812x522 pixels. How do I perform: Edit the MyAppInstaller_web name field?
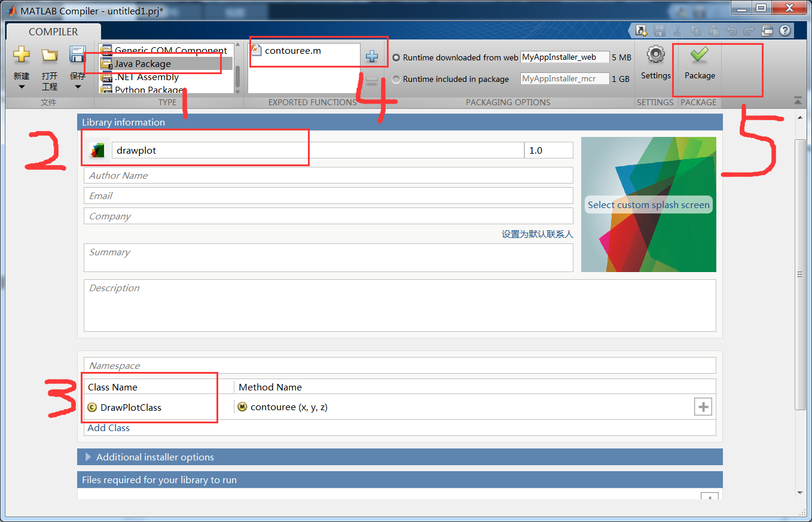565,57
